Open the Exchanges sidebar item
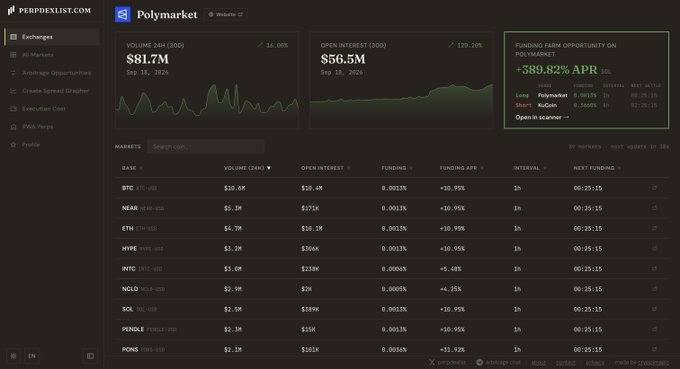This screenshot has height=369, width=680. click(x=52, y=37)
